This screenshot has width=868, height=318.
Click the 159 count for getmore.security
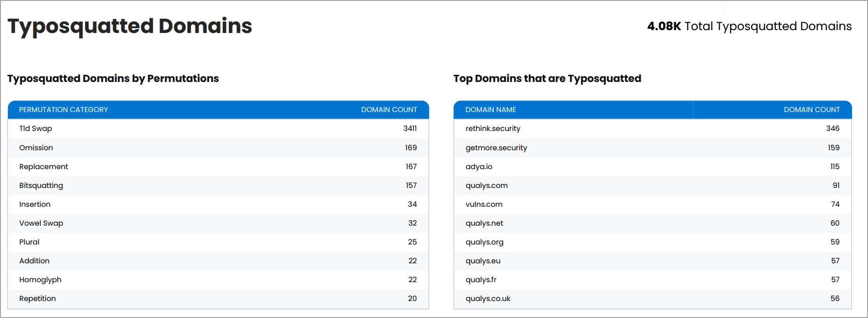(834, 148)
